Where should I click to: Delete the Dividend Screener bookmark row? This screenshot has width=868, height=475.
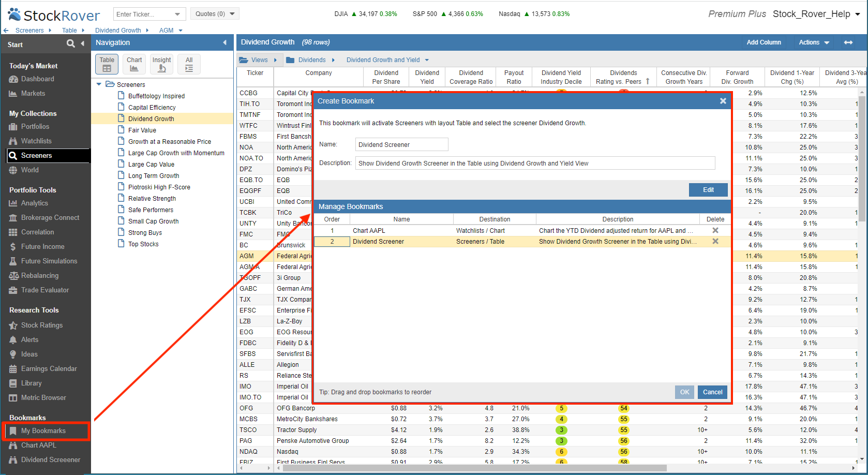tap(715, 242)
